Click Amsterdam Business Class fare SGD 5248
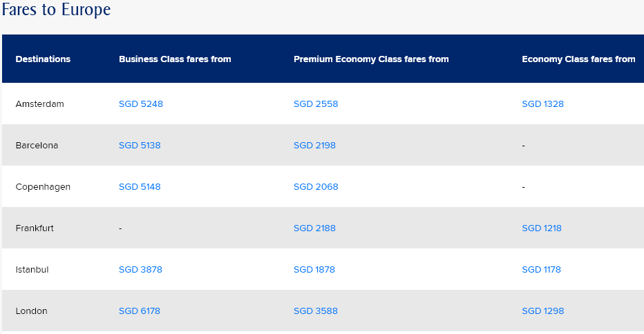The height and width of the screenshot is (334, 644). [141, 104]
